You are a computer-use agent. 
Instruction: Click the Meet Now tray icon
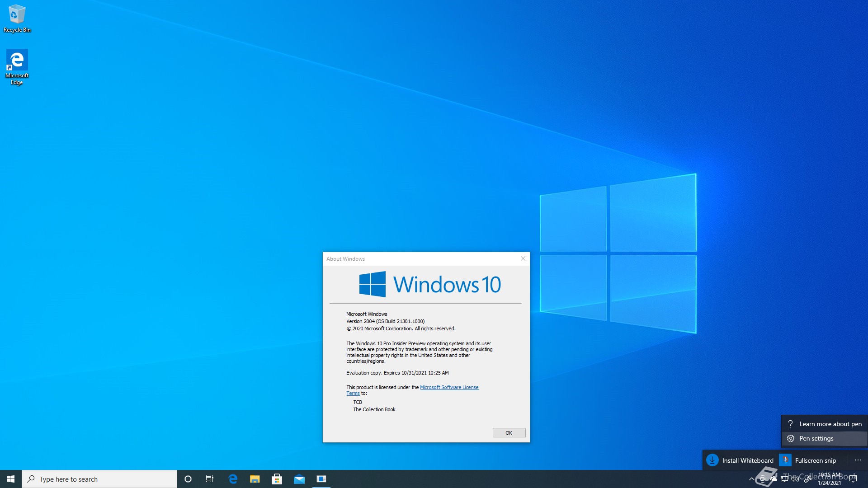tap(763, 479)
